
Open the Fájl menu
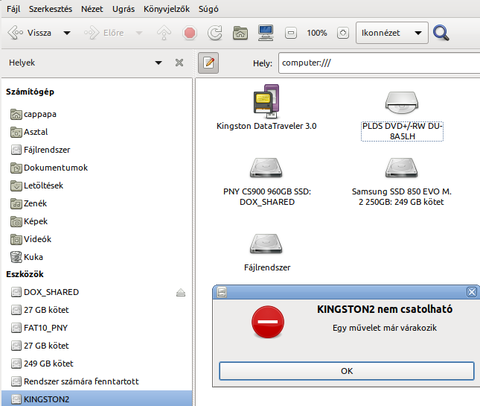coord(13,9)
